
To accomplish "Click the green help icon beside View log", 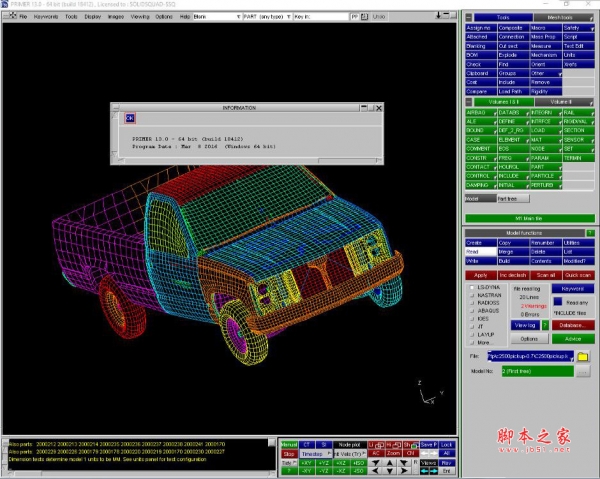I will point(545,325).
